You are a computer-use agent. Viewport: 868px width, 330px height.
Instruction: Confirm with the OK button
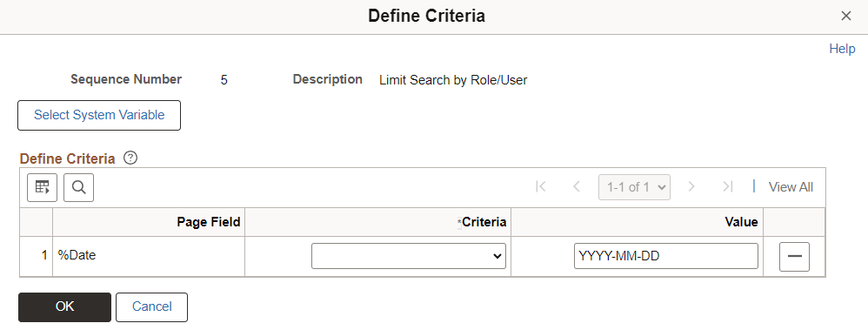64,306
